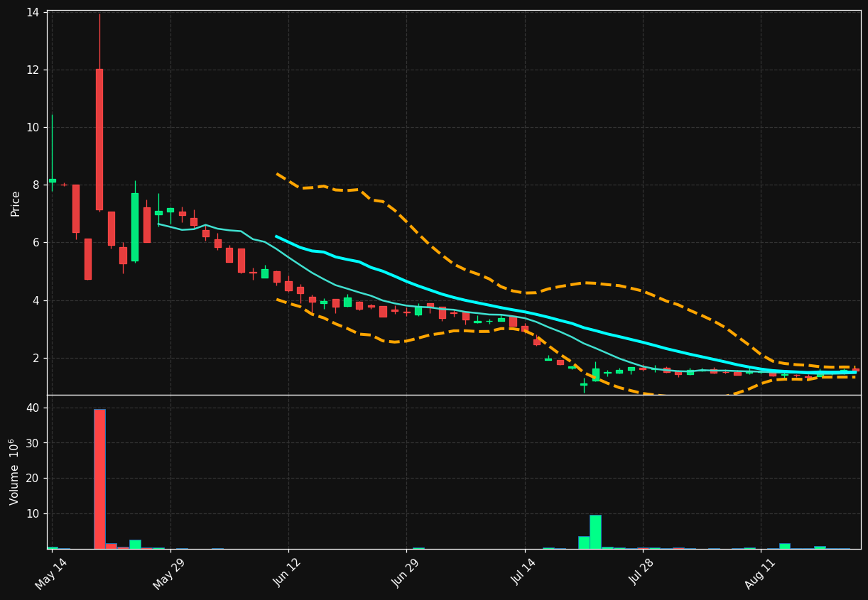868x600 pixels.
Task: Click the Jun 29 date label
Action: click(x=406, y=574)
